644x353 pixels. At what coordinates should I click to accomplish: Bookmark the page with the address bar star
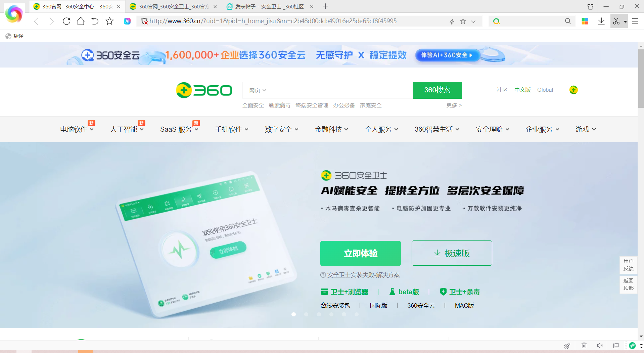(x=463, y=21)
